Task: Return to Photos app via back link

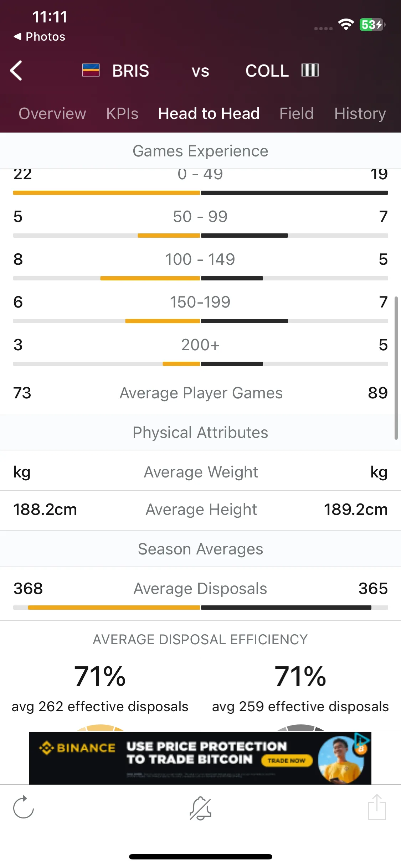Action: tap(40, 36)
